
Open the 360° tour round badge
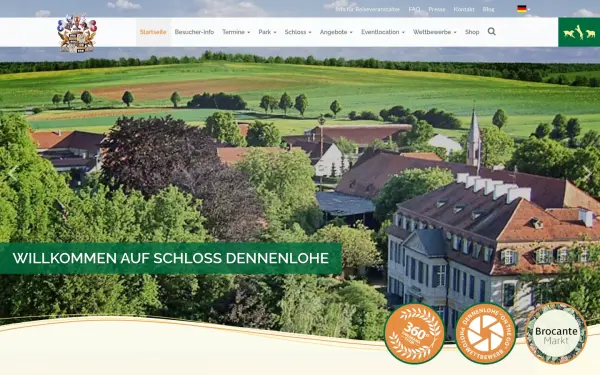(x=415, y=333)
